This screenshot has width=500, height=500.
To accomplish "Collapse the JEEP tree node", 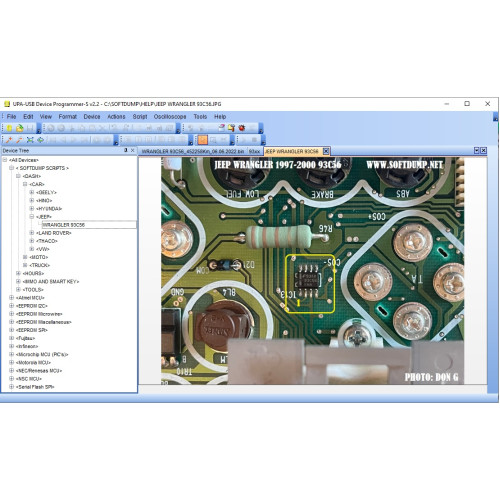I will [32, 217].
